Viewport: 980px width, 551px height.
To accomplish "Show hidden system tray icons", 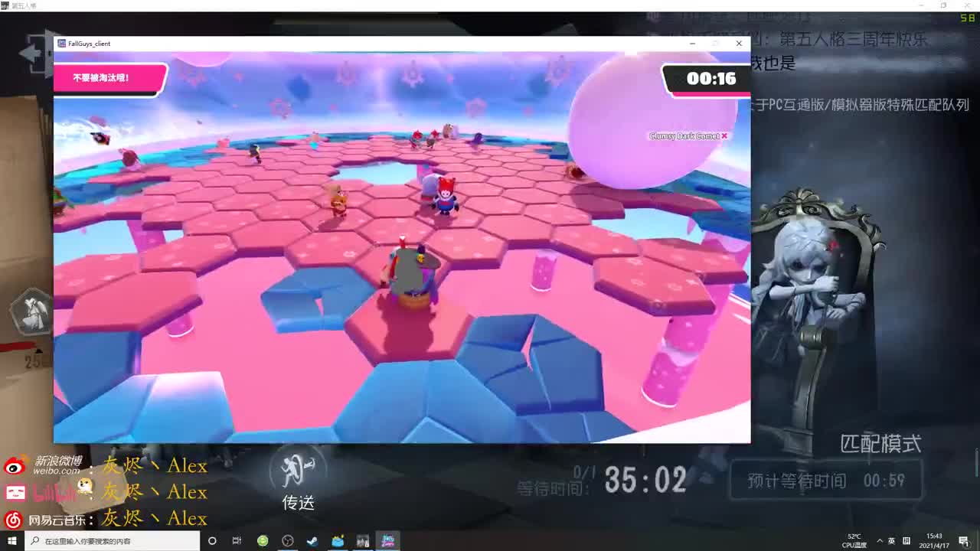I will point(879,541).
